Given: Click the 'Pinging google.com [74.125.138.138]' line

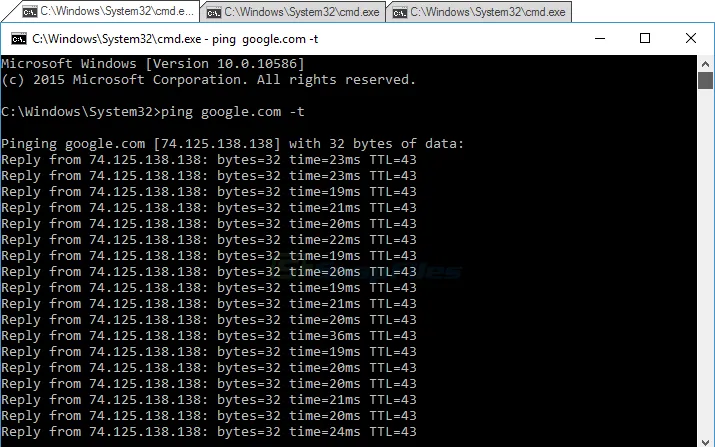Looking at the screenshot, I should point(233,144).
